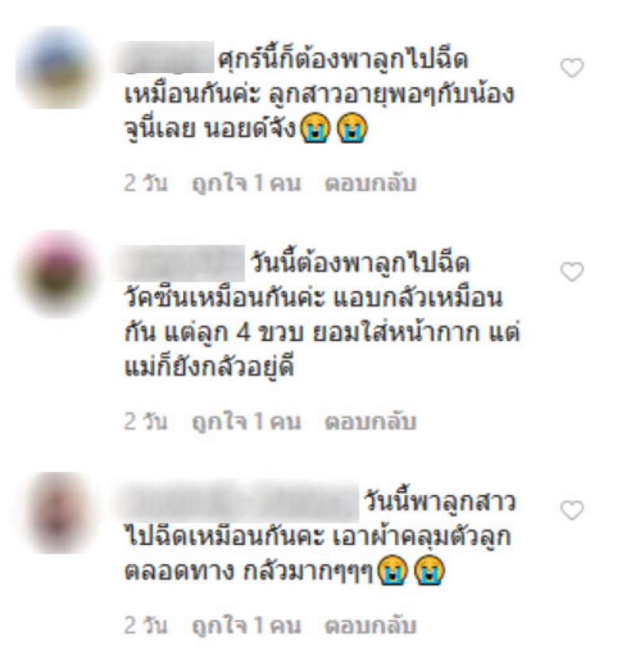Tap the heart on the second comment
This screenshot has height=672, width=635.
click(572, 271)
